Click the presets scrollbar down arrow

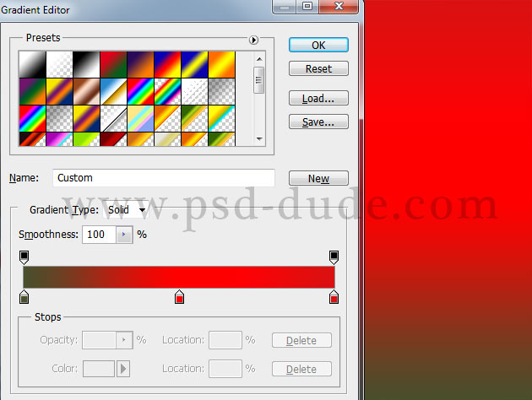[x=259, y=139]
